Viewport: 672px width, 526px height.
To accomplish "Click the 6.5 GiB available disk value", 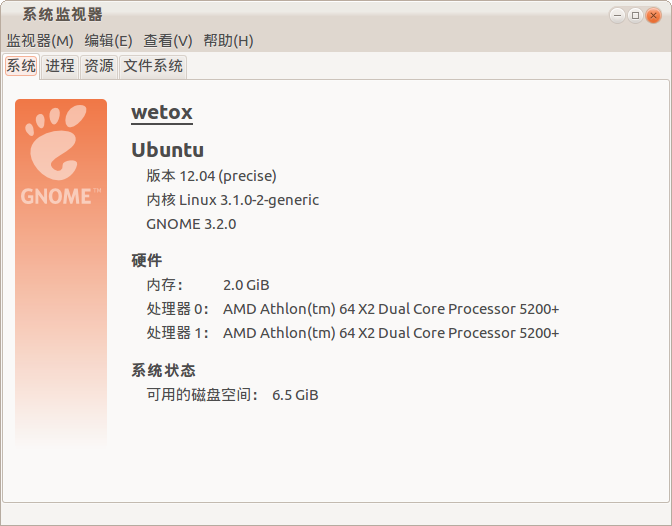I will click(x=295, y=395).
